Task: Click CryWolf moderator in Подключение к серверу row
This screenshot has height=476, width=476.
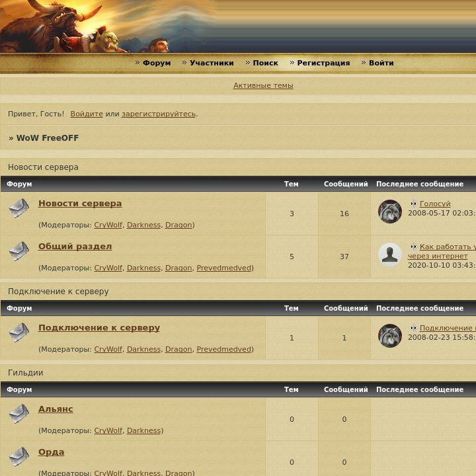Action: (x=108, y=350)
